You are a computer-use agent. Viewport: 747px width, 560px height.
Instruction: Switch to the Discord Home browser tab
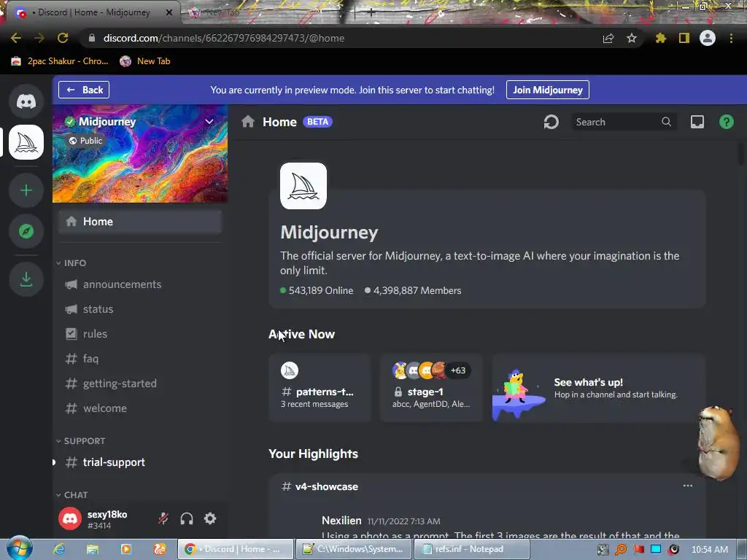pos(93,12)
